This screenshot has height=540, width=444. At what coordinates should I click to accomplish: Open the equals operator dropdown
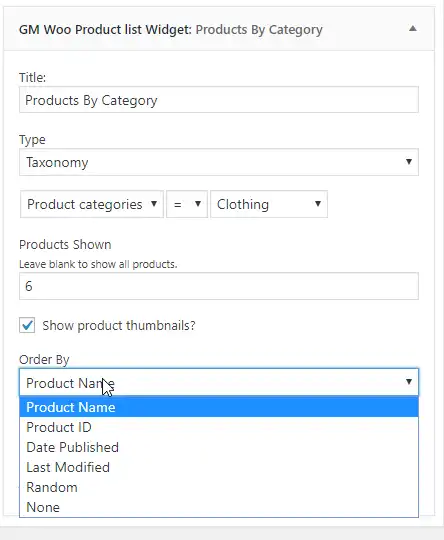[187, 204]
